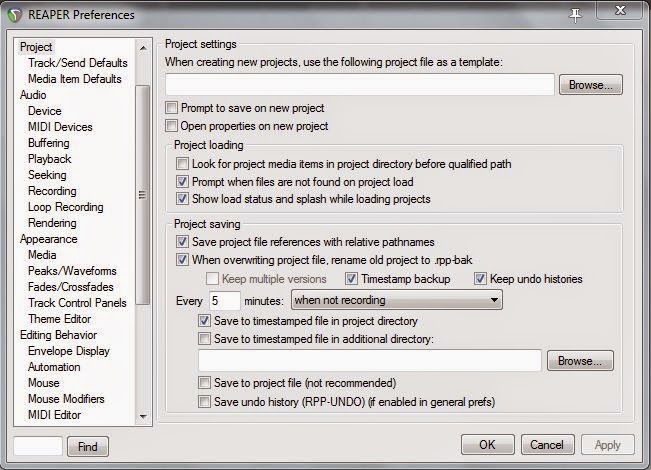Check Keep multiple versions option
This screenshot has width=651, height=470.
[x=212, y=279]
